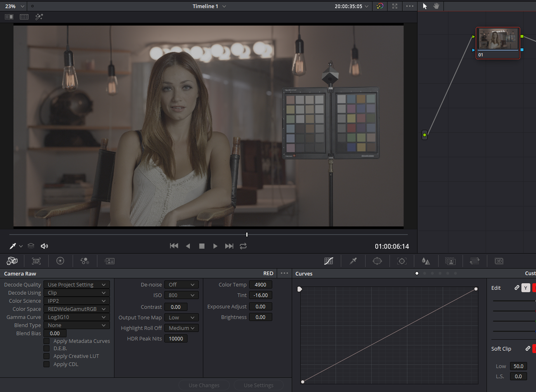
Task: Open the Camera Raw palette icon
Action: (12, 261)
